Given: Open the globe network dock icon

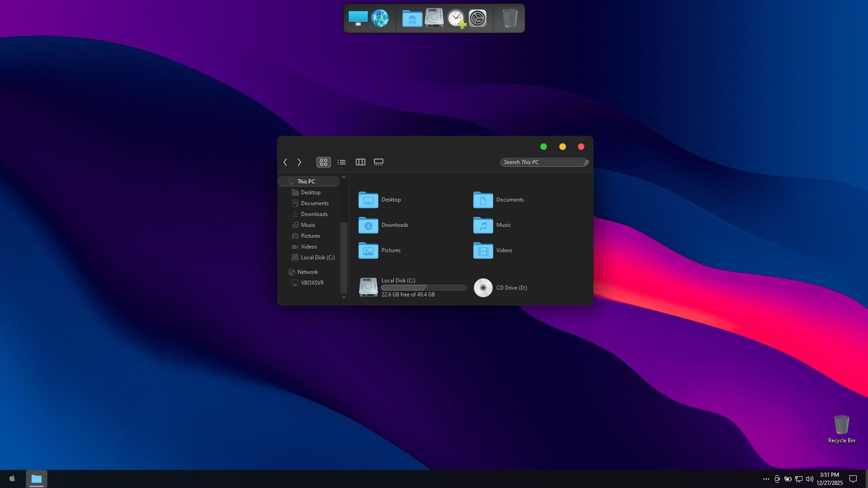Looking at the screenshot, I should point(380,19).
